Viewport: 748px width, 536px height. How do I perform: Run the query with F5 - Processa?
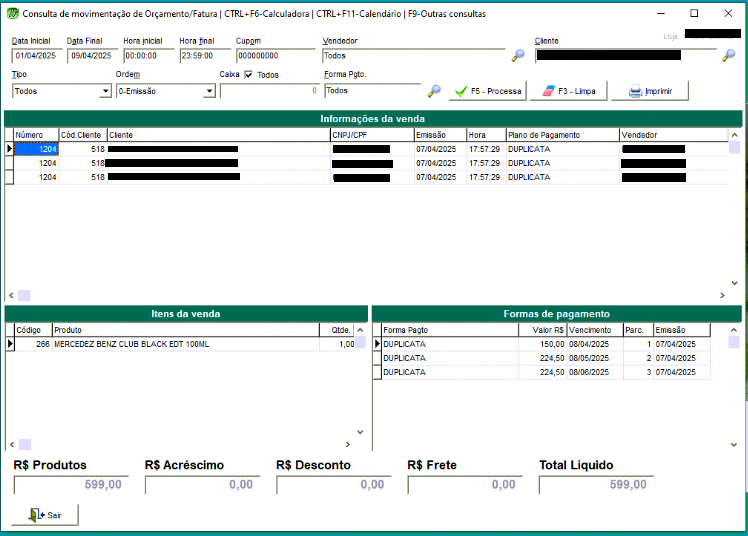click(487, 91)
